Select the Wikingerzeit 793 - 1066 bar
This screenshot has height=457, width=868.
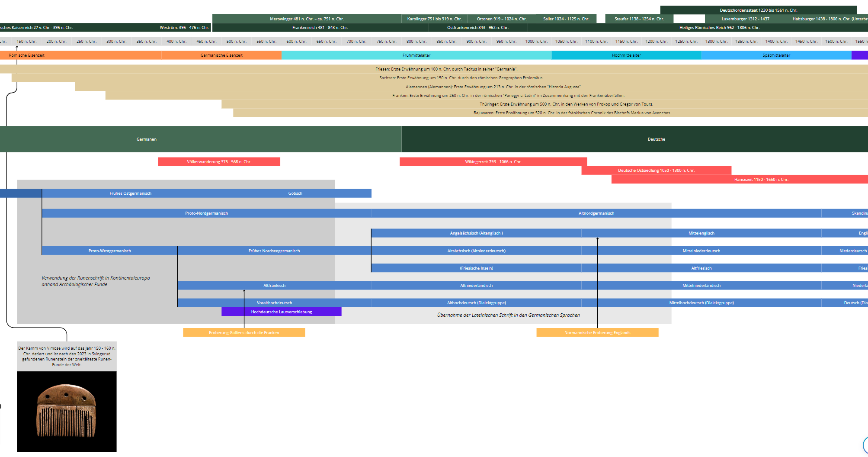(493, 162)
